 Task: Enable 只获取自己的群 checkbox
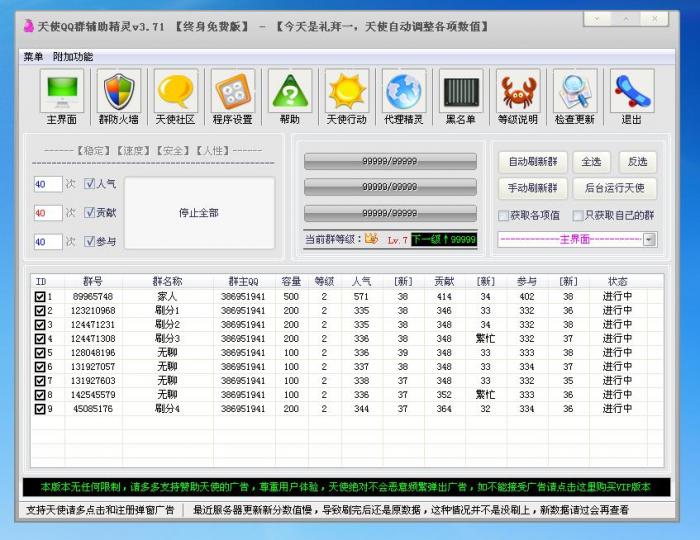click(578, 216)
